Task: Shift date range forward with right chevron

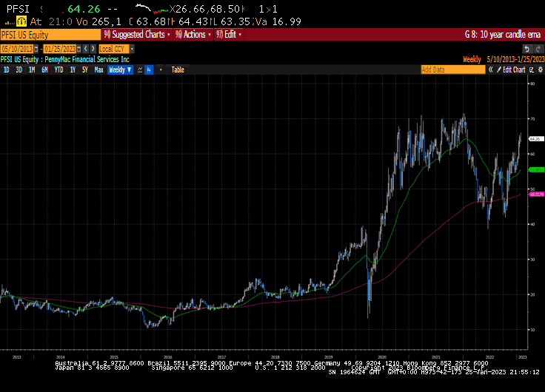Action: click(x=93, y=49)
